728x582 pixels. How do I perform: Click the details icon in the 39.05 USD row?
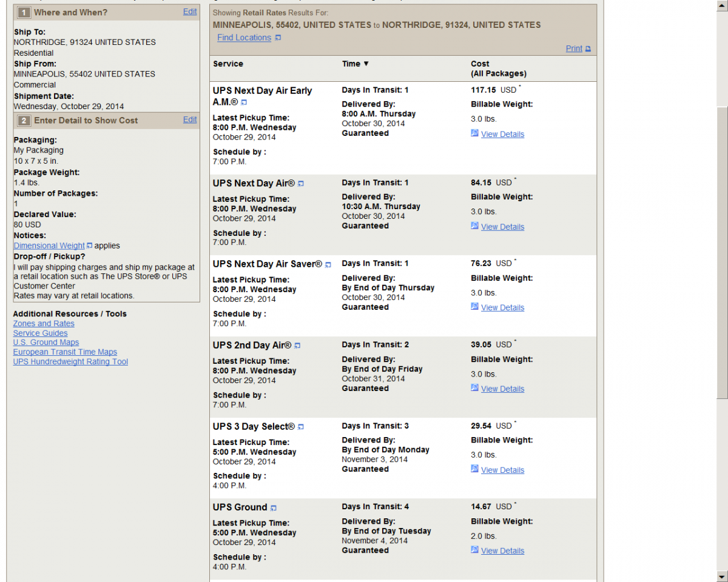coord(475,388)
